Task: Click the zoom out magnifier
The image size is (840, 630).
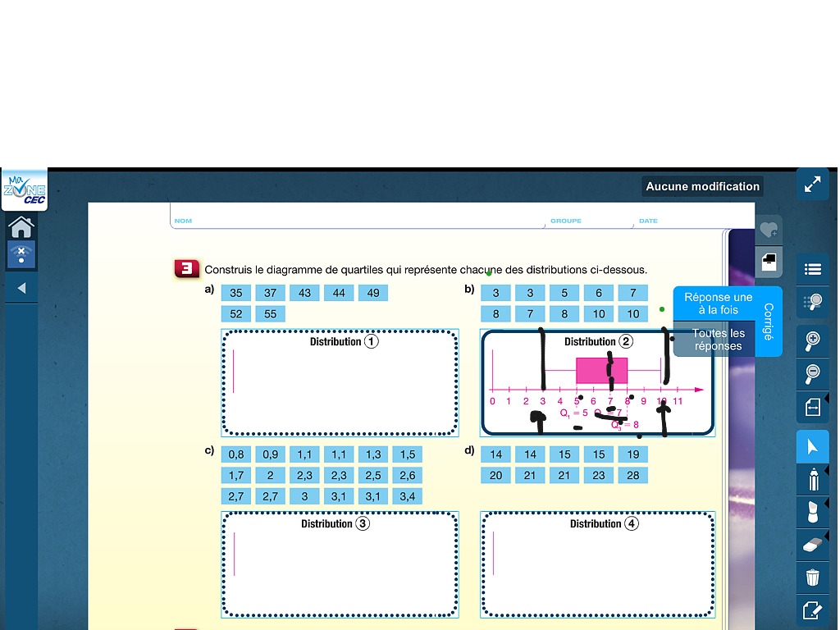Action: [812, 374]
